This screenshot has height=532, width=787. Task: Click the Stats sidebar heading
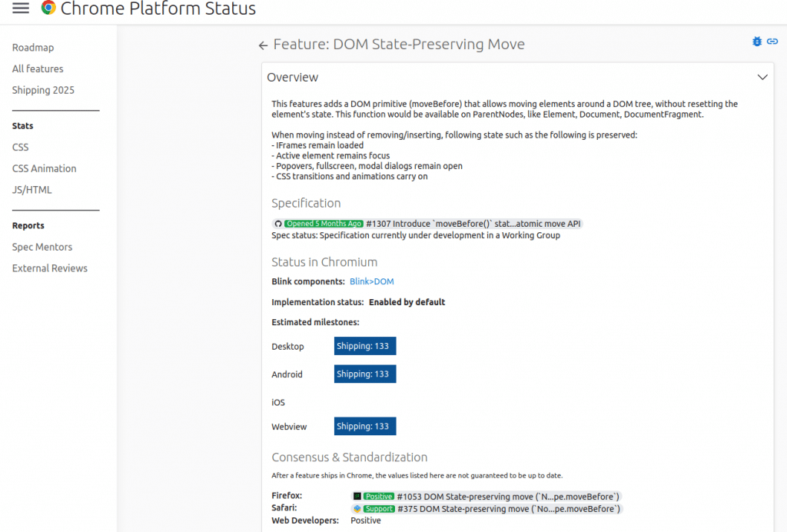(x=22, y=126)
